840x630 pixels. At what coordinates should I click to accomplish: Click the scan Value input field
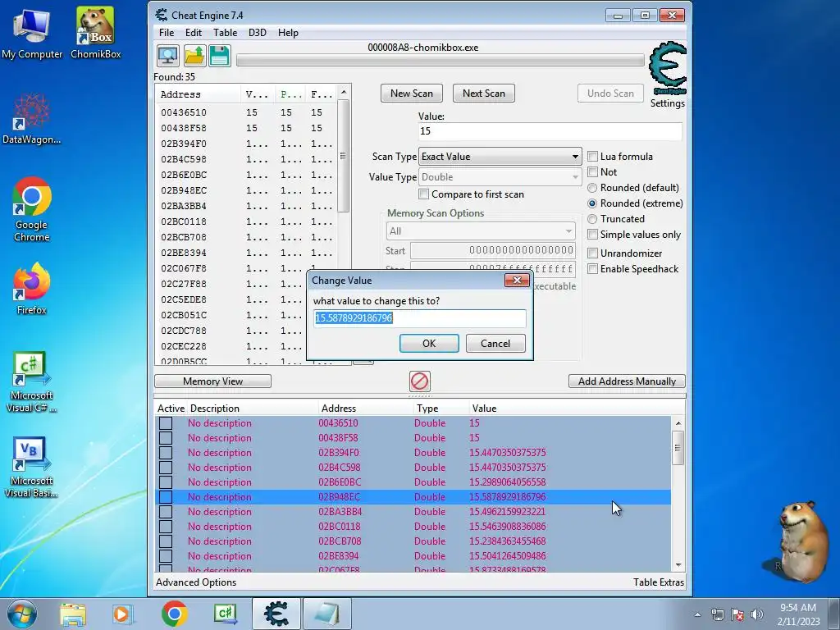pyautogui.click(x=550, y=131)
